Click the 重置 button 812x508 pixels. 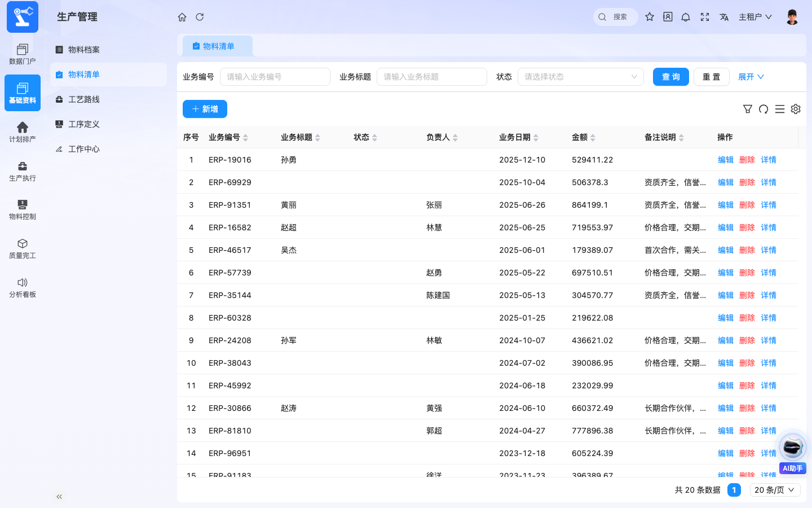tap(712, 77)
